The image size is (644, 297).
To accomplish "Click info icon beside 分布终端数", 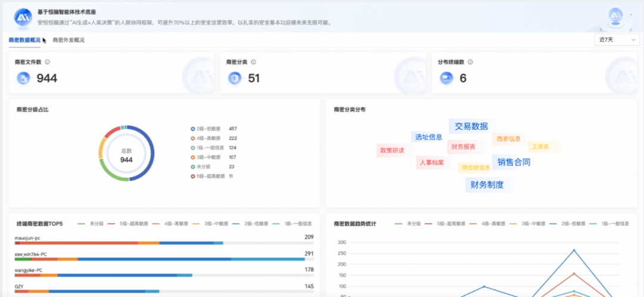I will point(470,61).
